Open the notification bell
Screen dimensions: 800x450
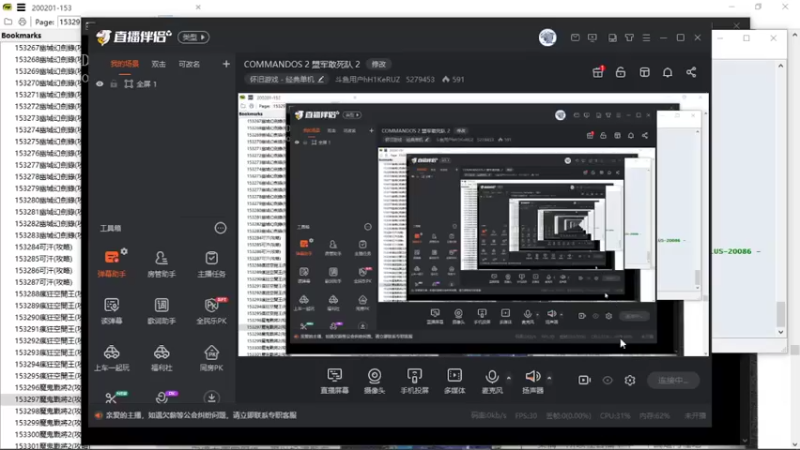(667, 72)
